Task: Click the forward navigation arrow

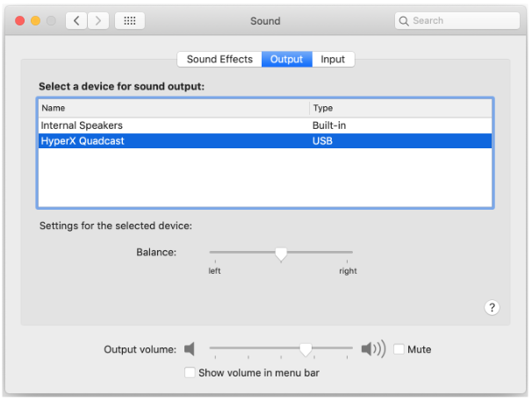Action: (x=98, y=20)
